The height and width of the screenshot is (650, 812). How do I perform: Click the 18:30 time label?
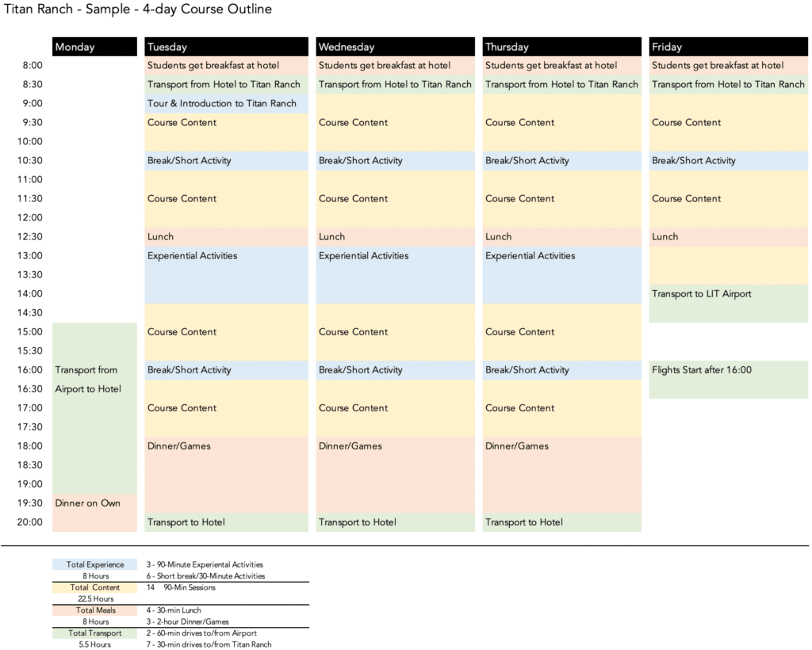pos(30,465)
